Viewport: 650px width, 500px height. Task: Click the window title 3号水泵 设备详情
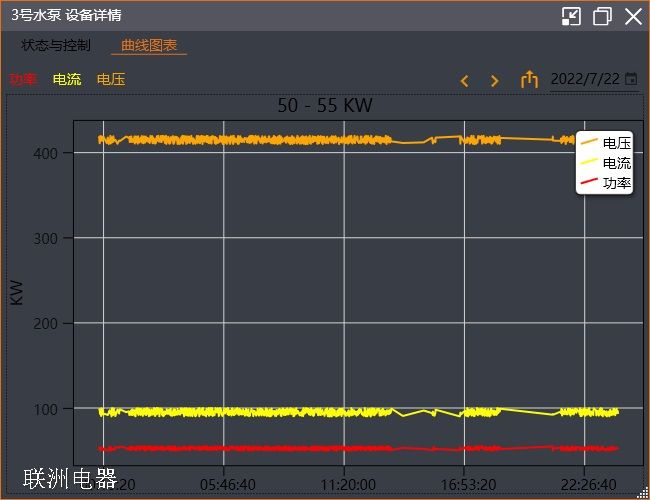point(67,16)
